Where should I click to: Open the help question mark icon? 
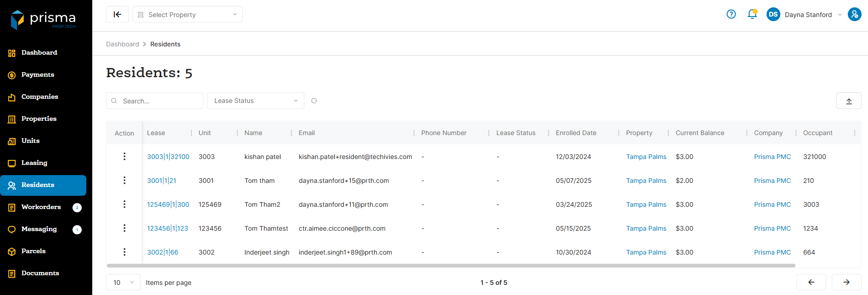click(731, 14)
